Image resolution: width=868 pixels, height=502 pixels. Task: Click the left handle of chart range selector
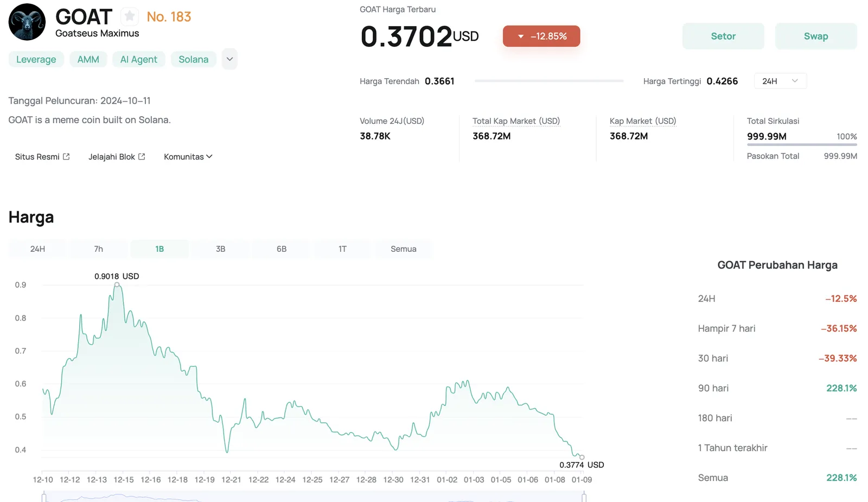click(x=44, y=497)
